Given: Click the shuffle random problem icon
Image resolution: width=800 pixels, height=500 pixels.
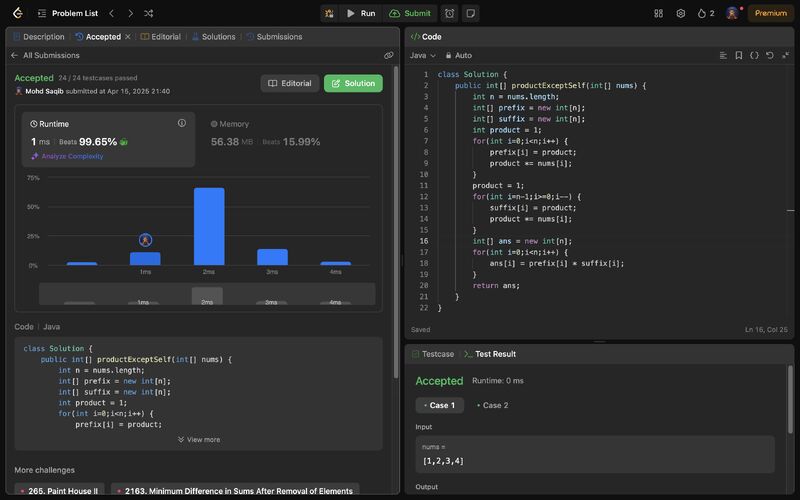Looking at the screenshot, I should (148, 13).
